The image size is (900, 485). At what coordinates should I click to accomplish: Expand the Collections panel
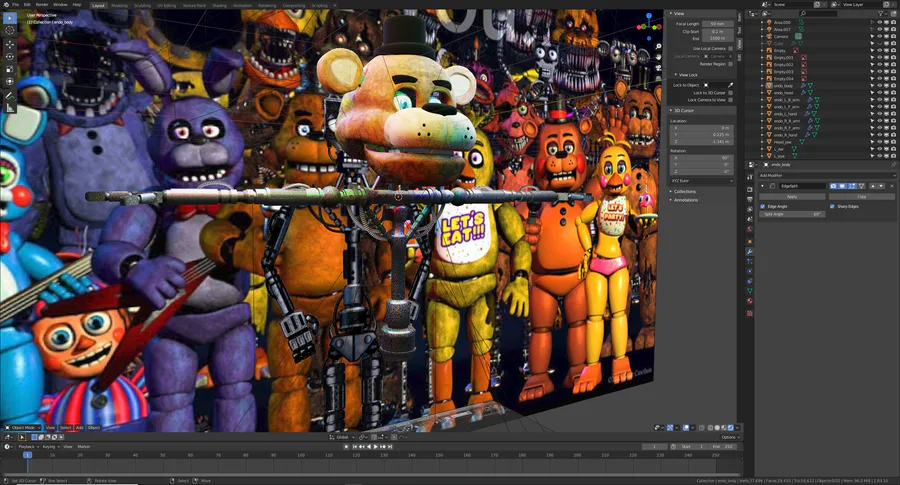tap(683, 191)
